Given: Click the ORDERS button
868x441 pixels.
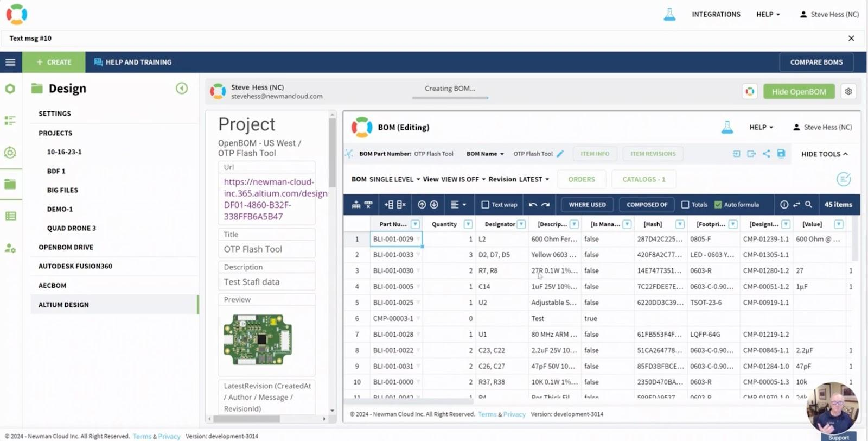Looking at the screenshot, I should (582, 179).
